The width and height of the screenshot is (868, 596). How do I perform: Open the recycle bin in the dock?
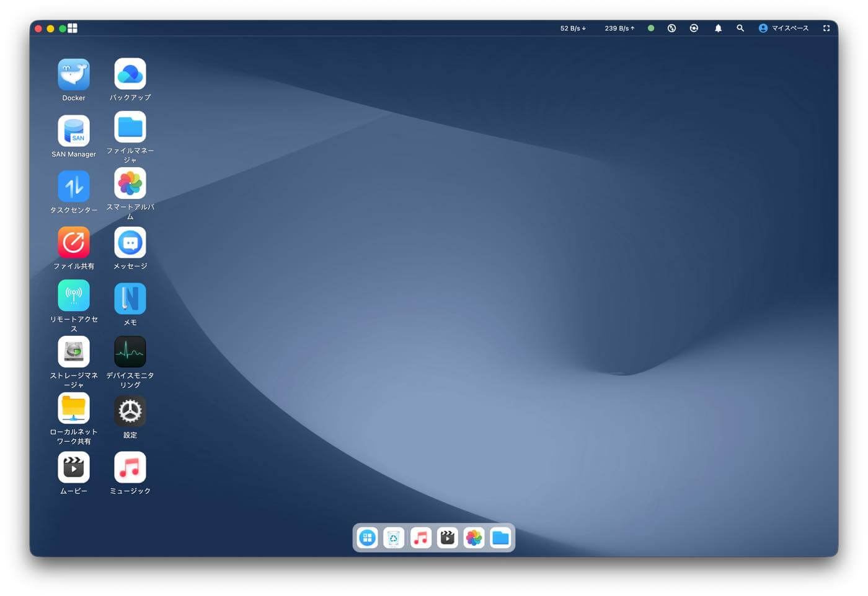394,538
